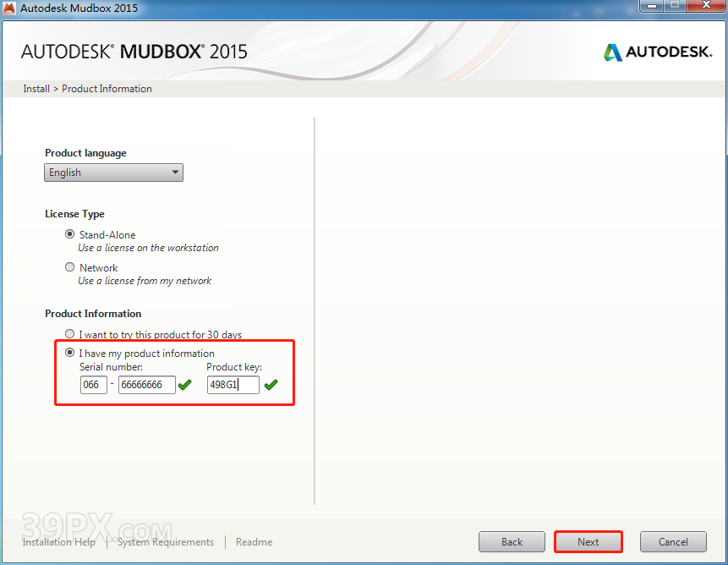Go back with the Back button
Viewport: 728px width, 565px height.
point(512,542)
